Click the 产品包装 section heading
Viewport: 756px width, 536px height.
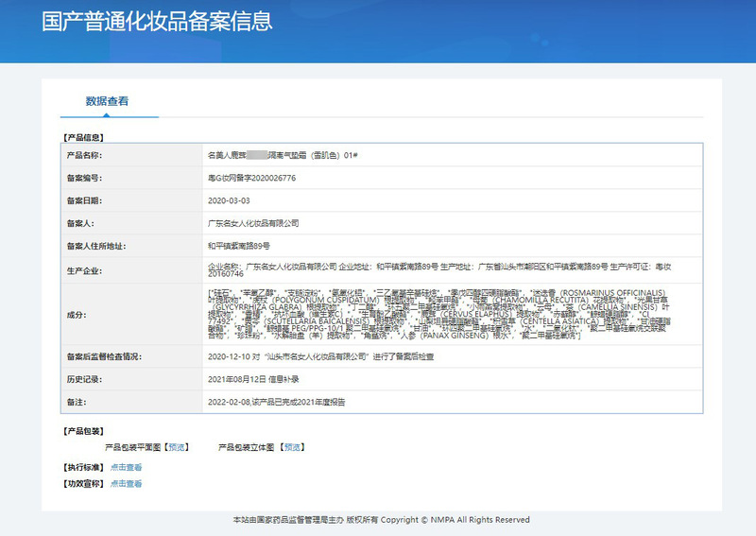point(83,431)
